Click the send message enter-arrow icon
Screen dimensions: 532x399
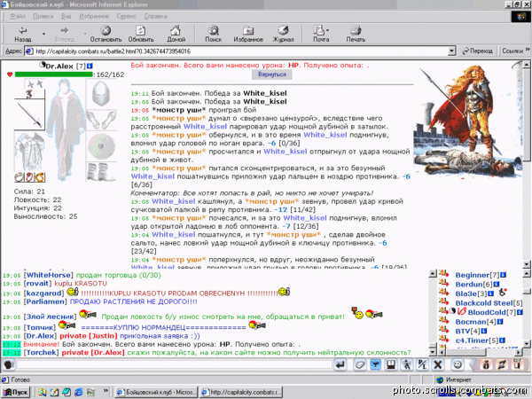[x=340, y=364]
